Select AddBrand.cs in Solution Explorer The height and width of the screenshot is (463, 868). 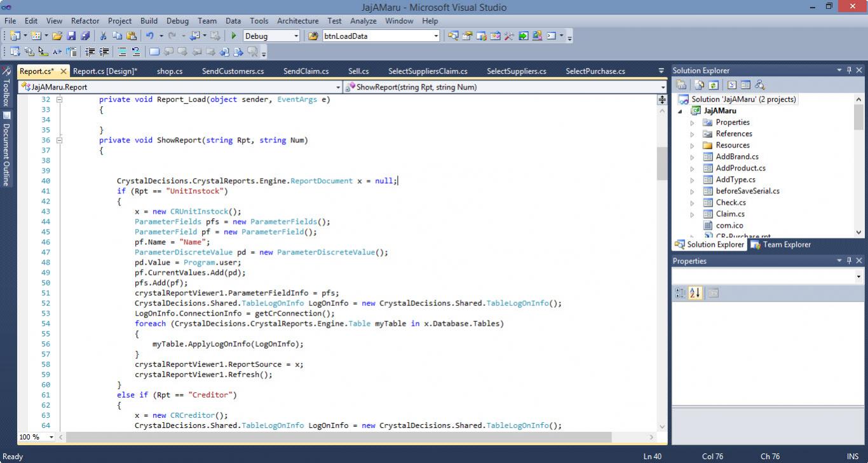tap(737, 157)
